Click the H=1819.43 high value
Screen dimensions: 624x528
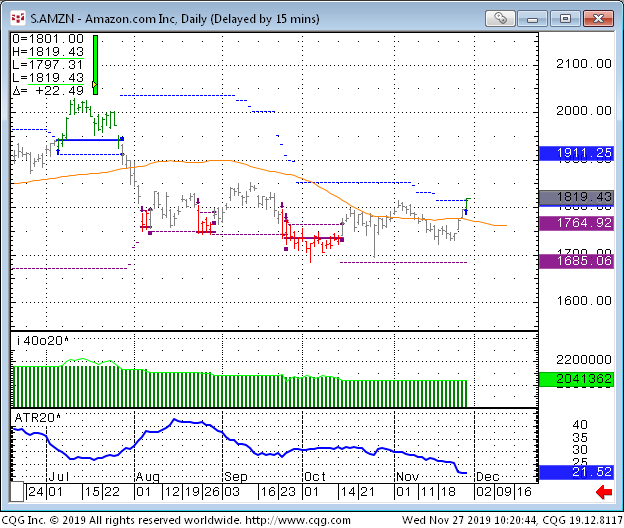pos(48,52)
